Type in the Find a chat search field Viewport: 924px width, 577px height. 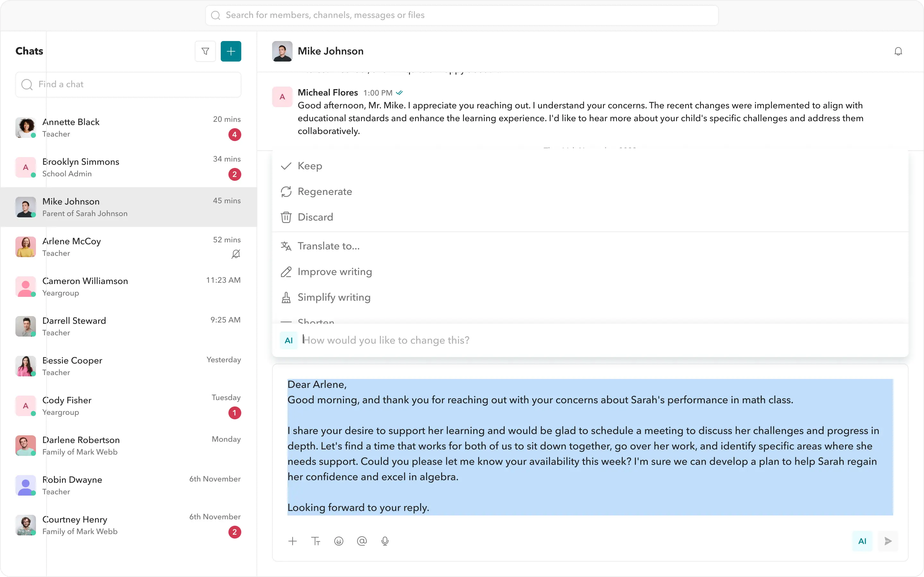[128, 84]
